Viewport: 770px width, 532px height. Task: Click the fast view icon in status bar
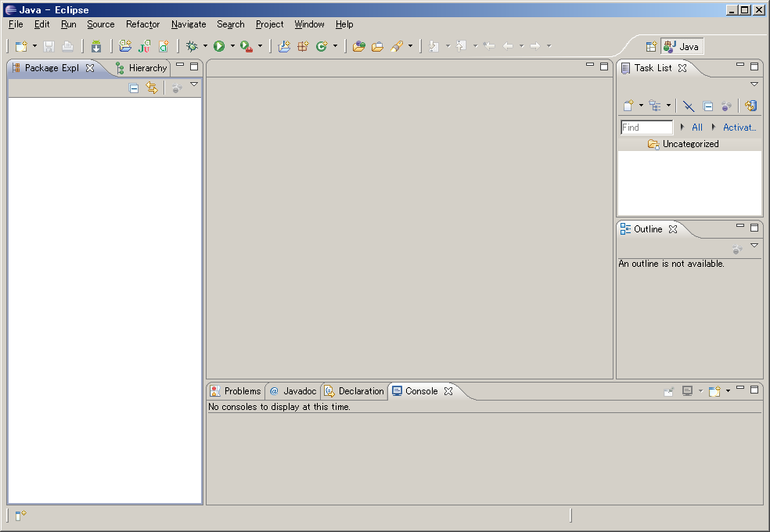click(20, 516)
